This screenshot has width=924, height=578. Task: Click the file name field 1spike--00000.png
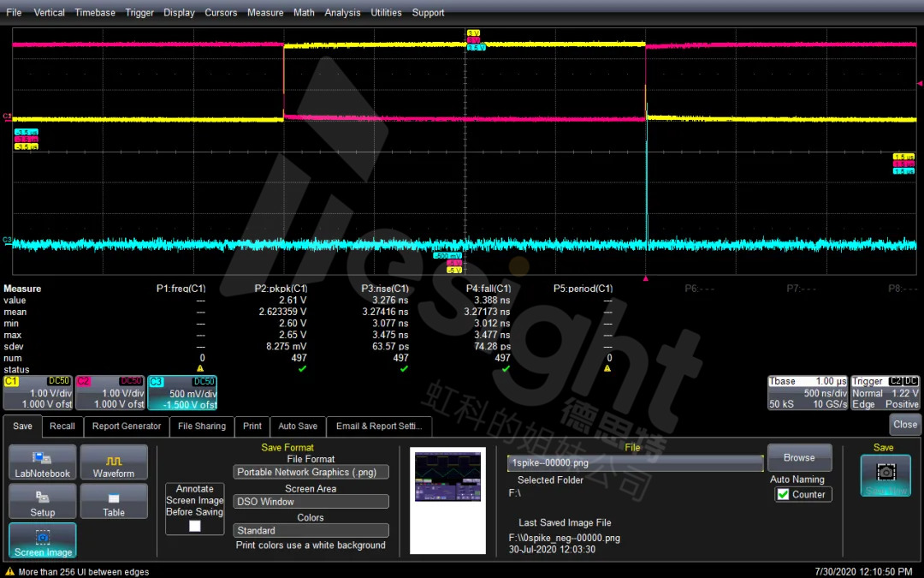[635, 463]
